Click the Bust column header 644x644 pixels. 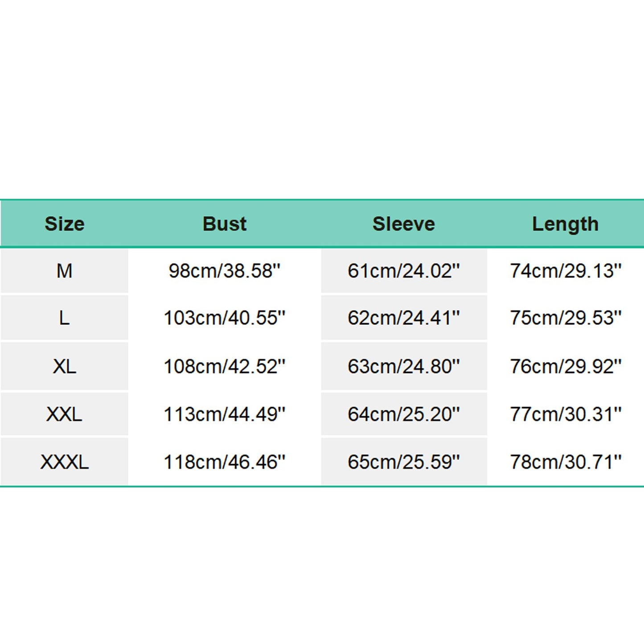[x=224, y=224]
